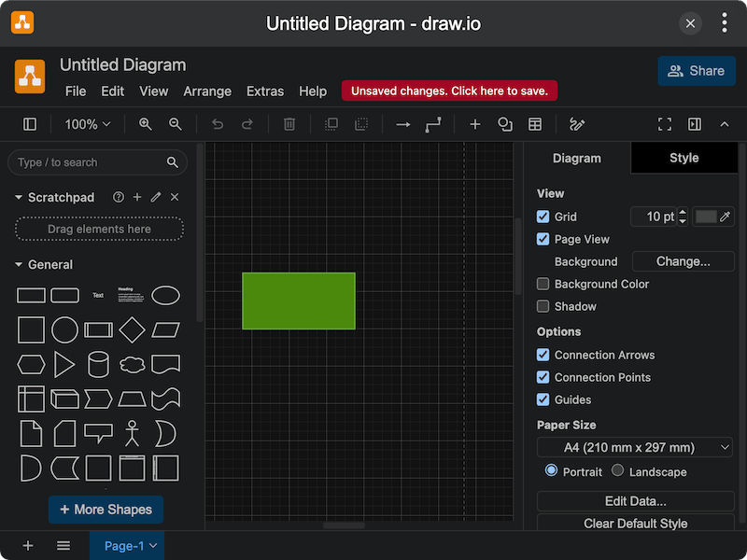Image resolution: width=747 pixels, height=560 pixels.
Task: Click the Zoom In magnifier icon
Action: click(146, 124)
